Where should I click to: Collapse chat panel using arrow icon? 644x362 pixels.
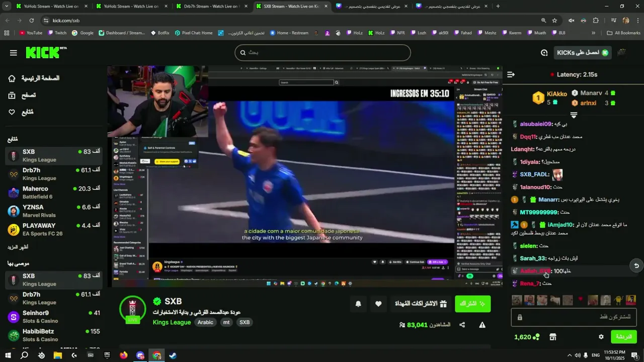point(511,74)
